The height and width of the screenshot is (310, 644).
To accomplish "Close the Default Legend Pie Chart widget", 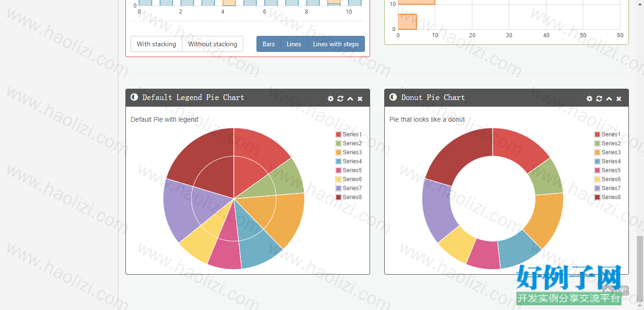I will pyautogui.click(x=360, y=99).
